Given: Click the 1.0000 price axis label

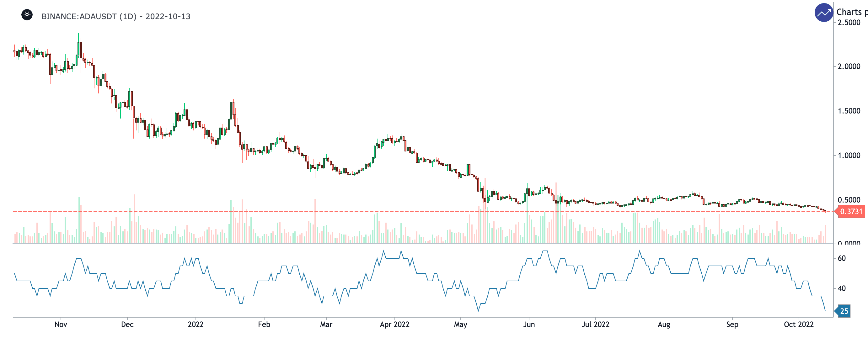Looking at the screenshot, I should click(849, 156).
